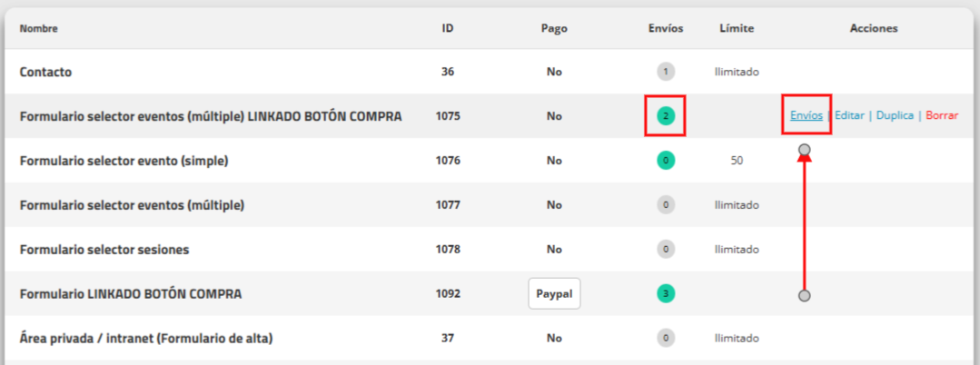Screen dimensions: 980x365
Task: Click Ilimitado in the 1077 row
Action: pyautogui.click(x=737, y=205)
